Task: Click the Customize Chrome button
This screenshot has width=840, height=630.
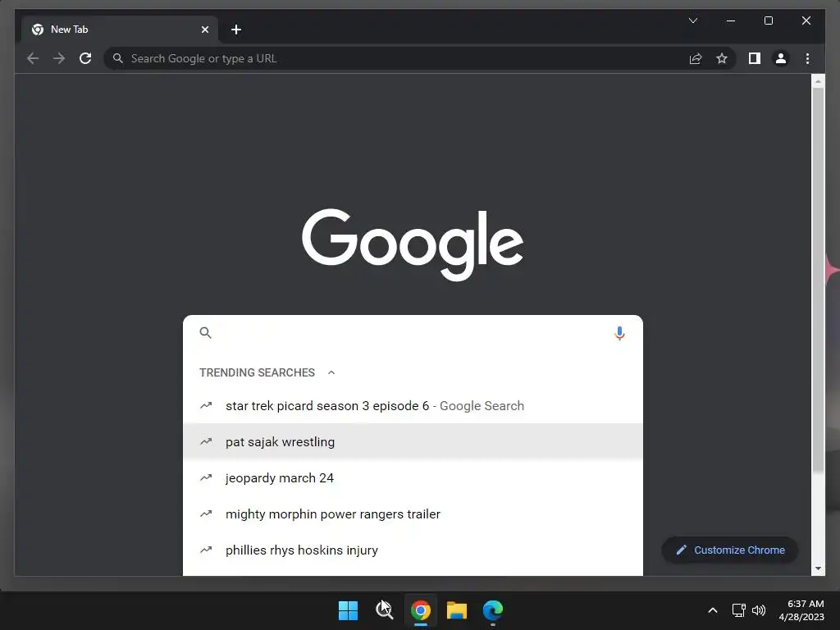Action: 729,550
